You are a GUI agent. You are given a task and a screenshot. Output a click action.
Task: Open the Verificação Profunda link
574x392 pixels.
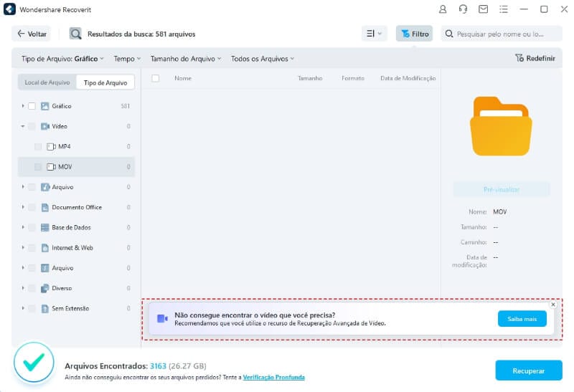[x=274, y=378]
